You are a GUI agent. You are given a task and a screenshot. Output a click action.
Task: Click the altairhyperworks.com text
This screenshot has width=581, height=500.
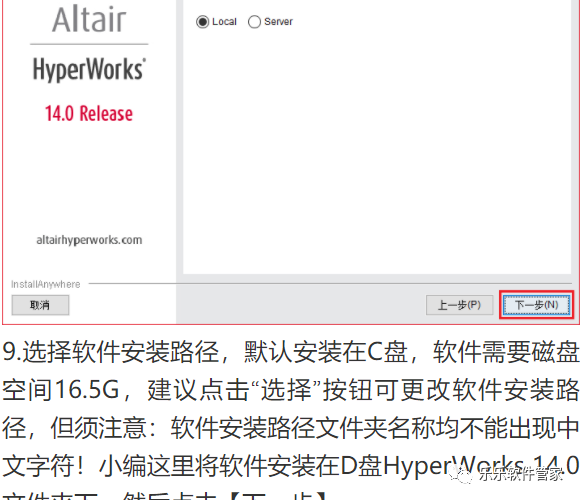click(89, 240)
